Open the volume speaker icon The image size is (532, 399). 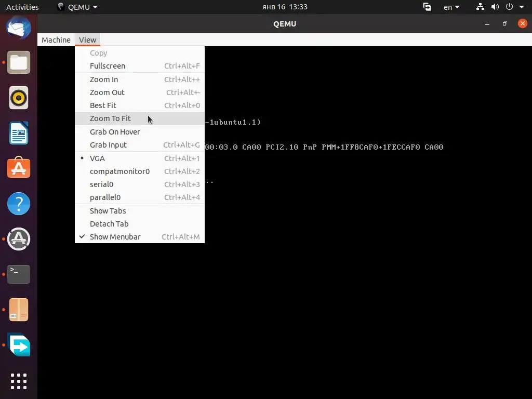[495, 7]
